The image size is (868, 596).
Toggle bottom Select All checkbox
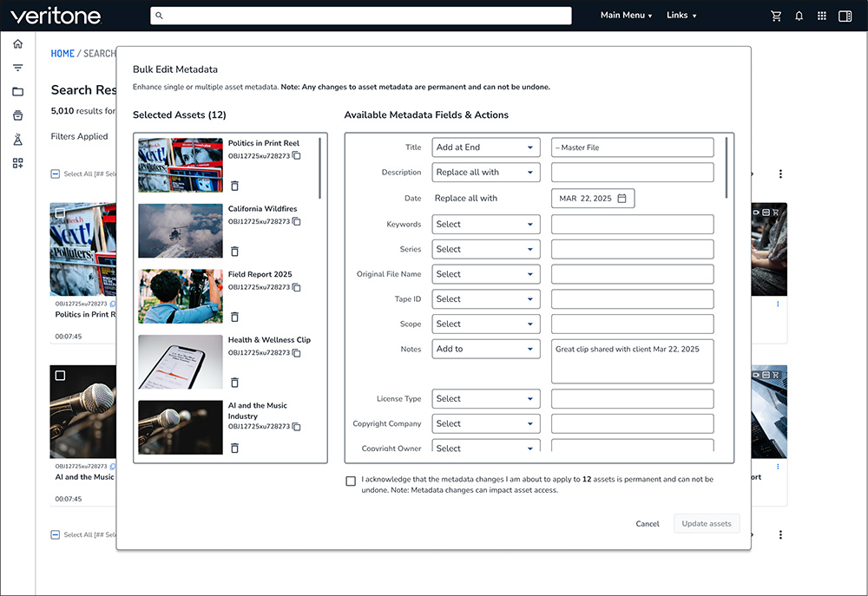click(56, 534)
